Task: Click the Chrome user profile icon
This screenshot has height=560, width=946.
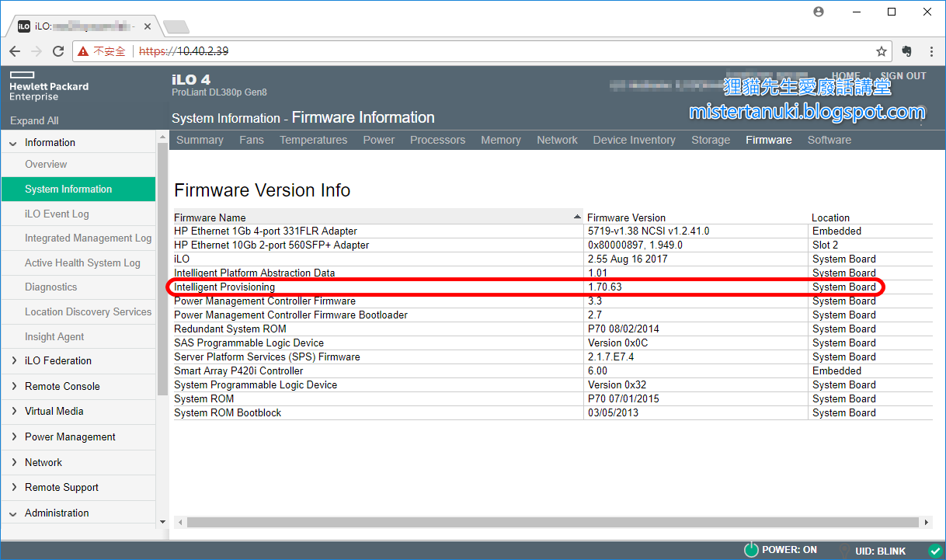Action: [x=818, y=12]
